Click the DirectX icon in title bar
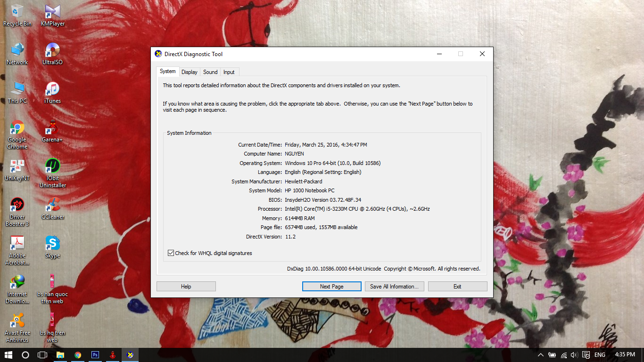The image size is (644, 362). pos(158,54)
